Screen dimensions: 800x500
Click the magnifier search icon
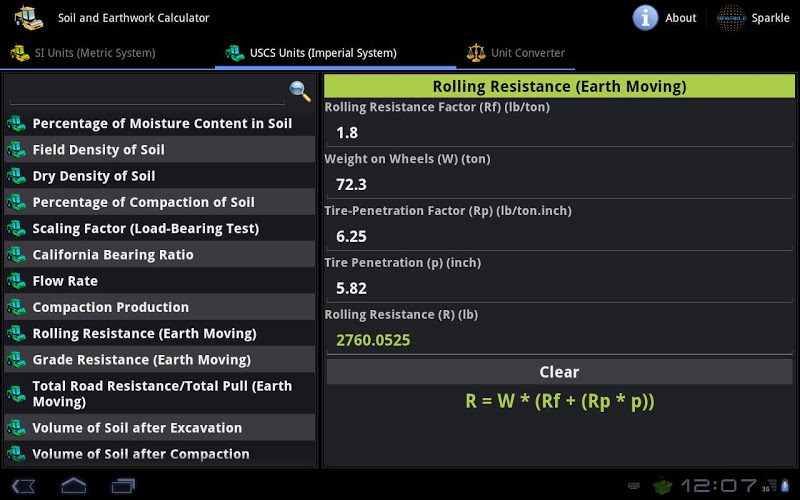(300, 91)
